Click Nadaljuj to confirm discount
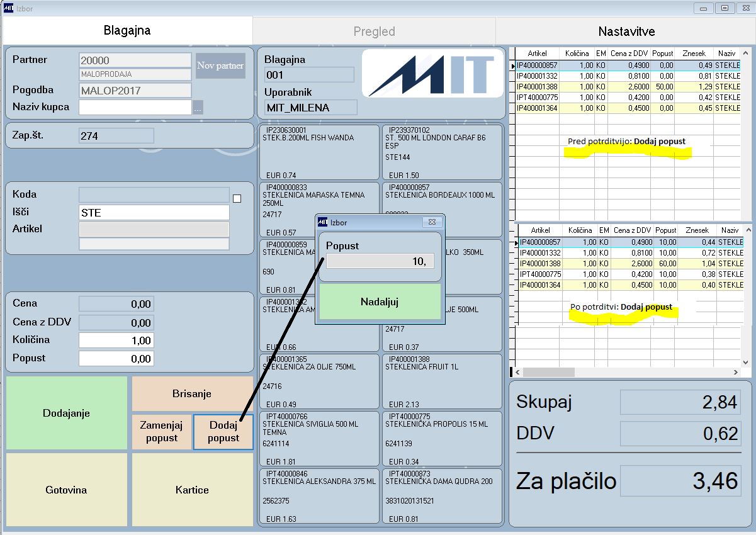 [380, 301]
